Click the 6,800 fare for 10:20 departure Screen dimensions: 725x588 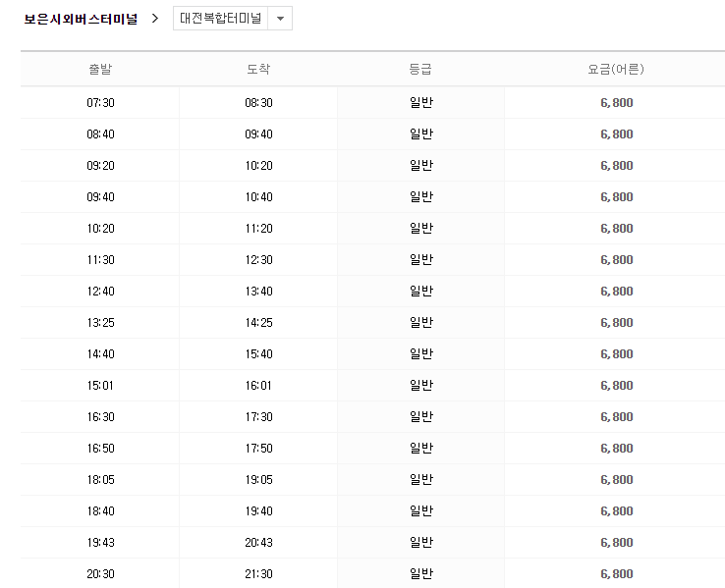click(616, 228)
